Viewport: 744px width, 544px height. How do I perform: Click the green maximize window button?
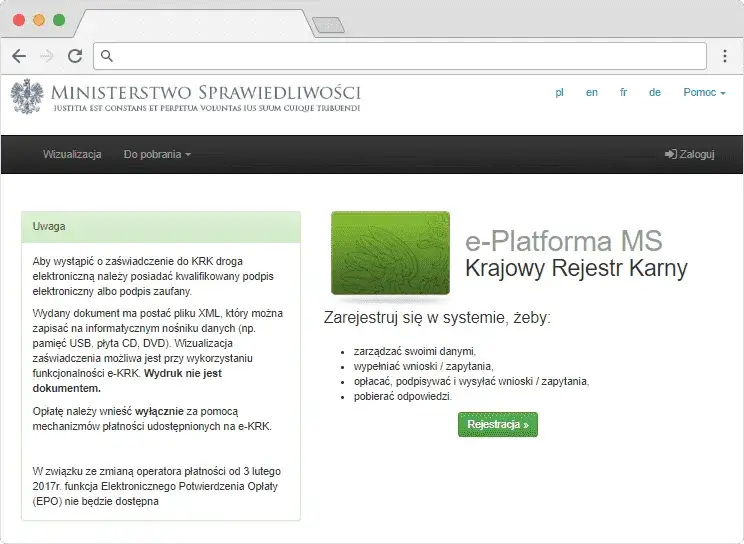(x=59, y=20)
